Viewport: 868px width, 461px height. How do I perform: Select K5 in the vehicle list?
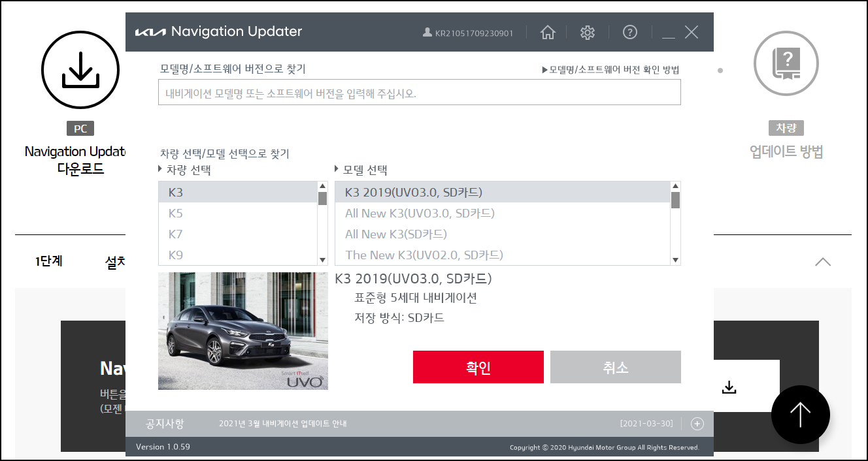click(x=238, y=214)
